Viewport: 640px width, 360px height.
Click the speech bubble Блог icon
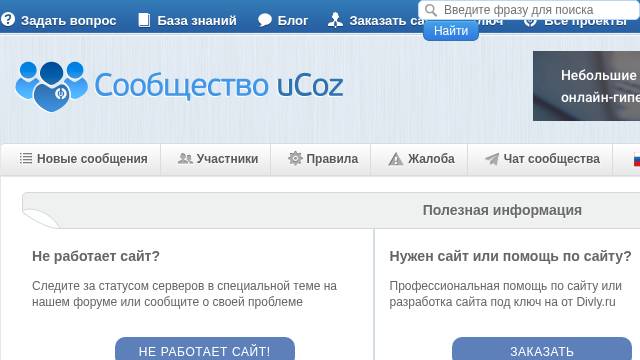(x=265, y=20)
